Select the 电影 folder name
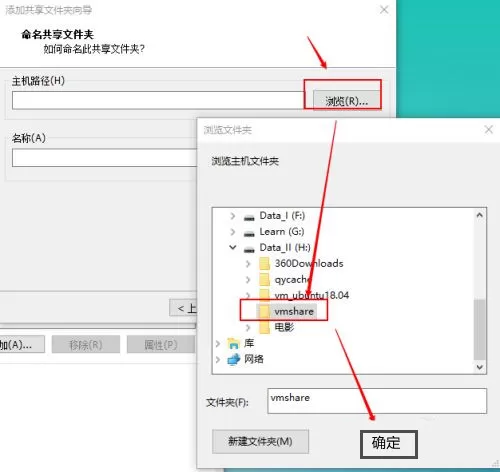Screen dimensions: 500x472 click(284, 327)
